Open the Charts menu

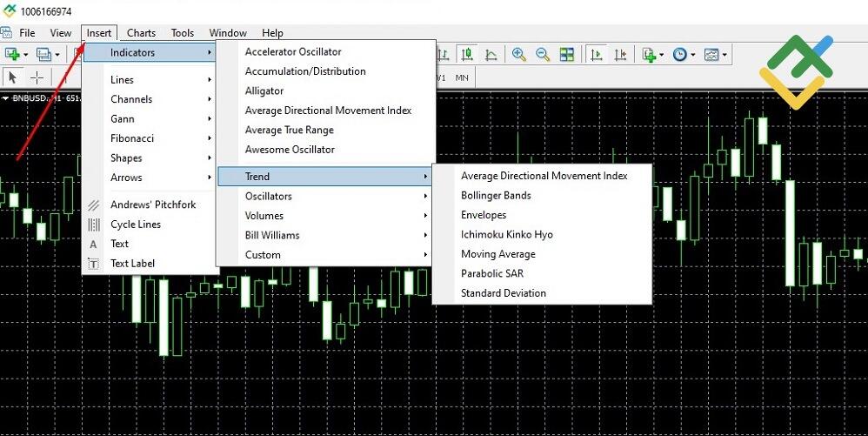pos(141,33)
